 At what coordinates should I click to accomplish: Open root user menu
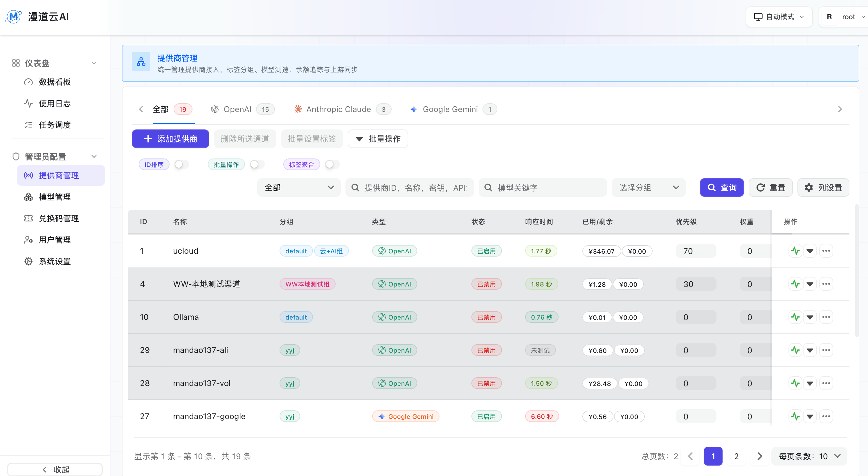coord(844,17)
